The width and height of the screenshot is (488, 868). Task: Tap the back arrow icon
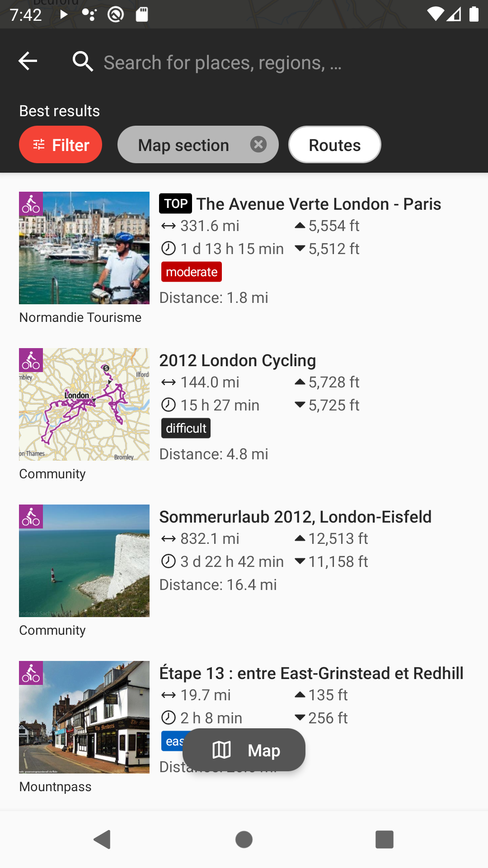coord(28,61)
